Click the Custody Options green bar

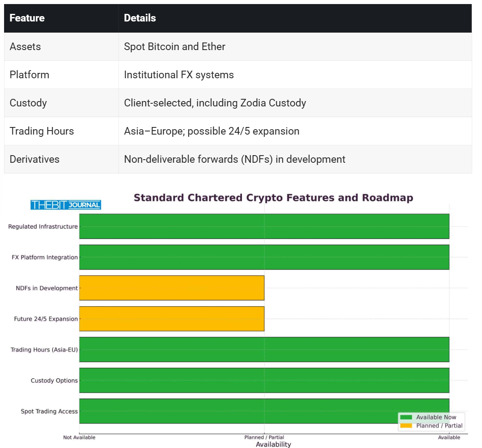coord(264,380)
